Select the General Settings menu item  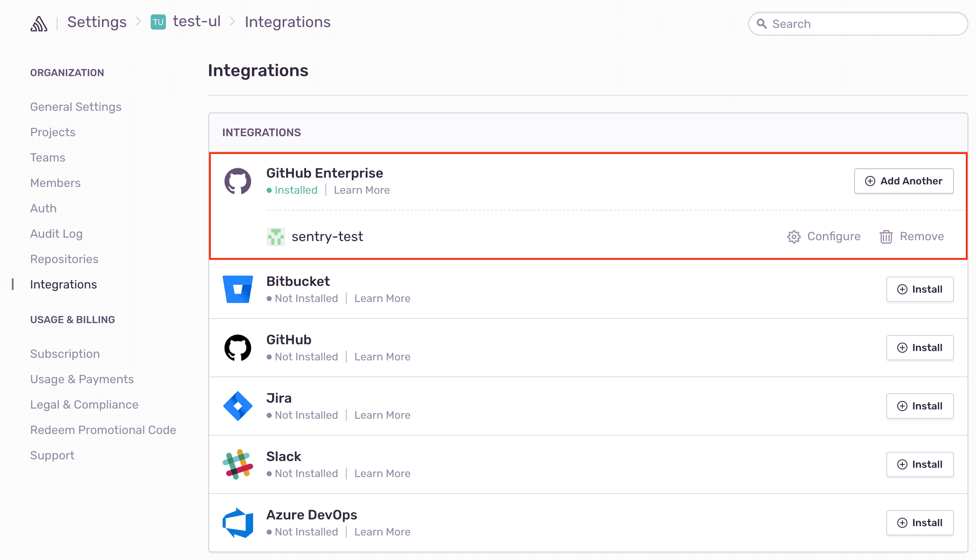click(x=76, y=107)
